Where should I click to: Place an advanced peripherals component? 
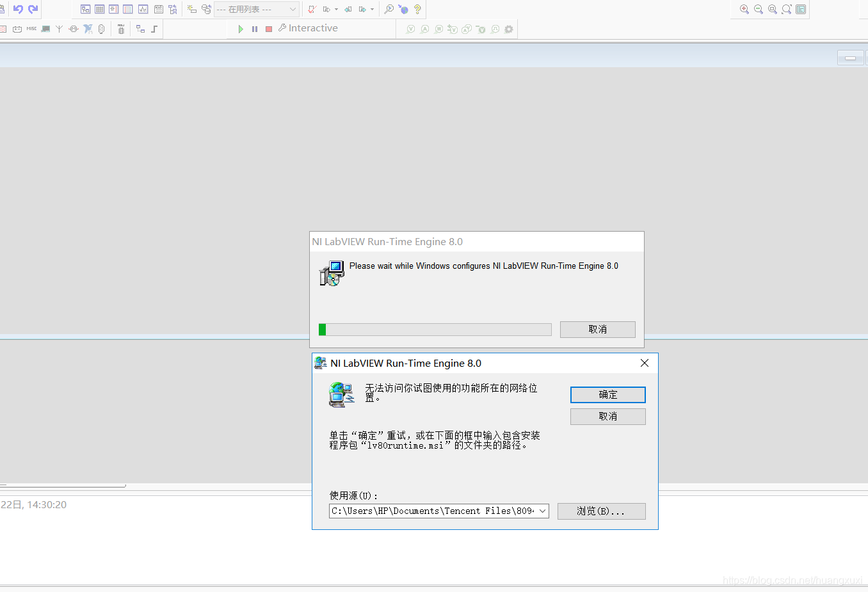pyautogui.click(x=45, y=29)
